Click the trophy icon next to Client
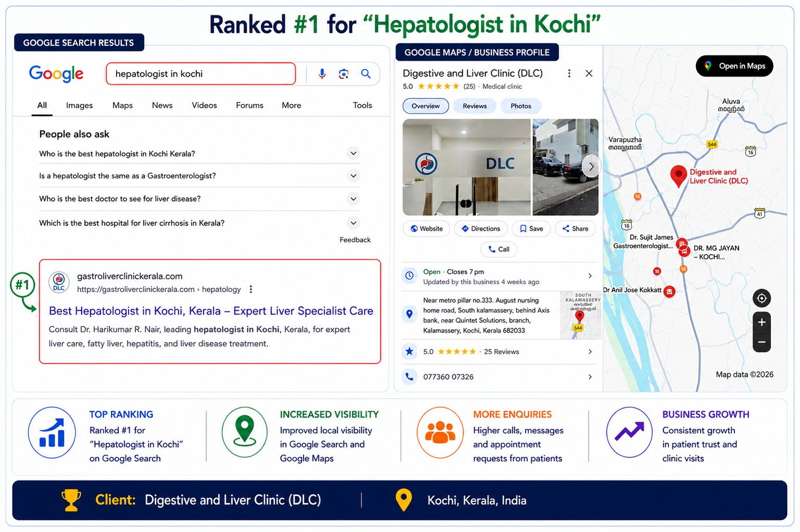 click(x=71, y=500)
